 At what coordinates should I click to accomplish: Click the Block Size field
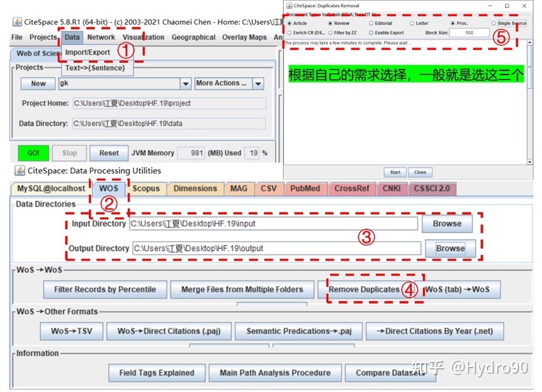tap(469, 33)
